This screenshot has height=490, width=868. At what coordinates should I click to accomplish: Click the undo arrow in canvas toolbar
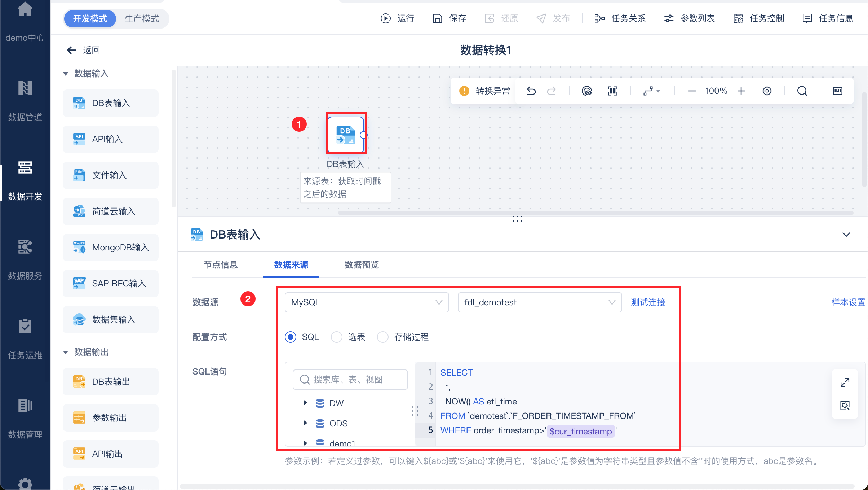[531, 91]
